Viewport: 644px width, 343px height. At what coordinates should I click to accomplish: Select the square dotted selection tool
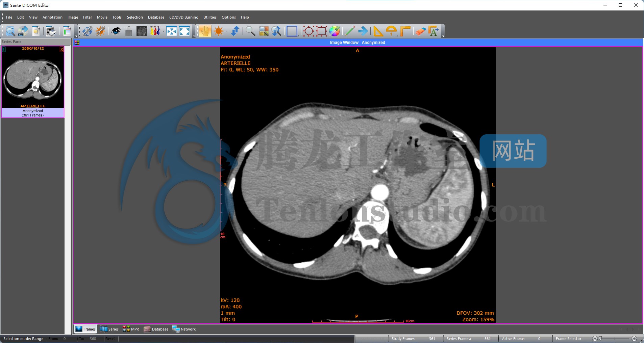pyautogui.click(x=321, y=31)
